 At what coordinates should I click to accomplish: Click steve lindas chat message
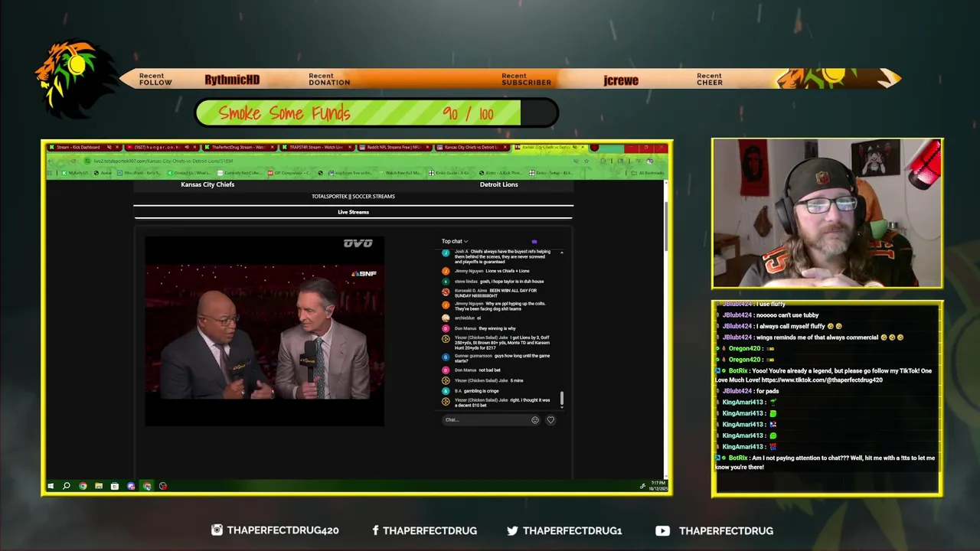tap(499, 282)
